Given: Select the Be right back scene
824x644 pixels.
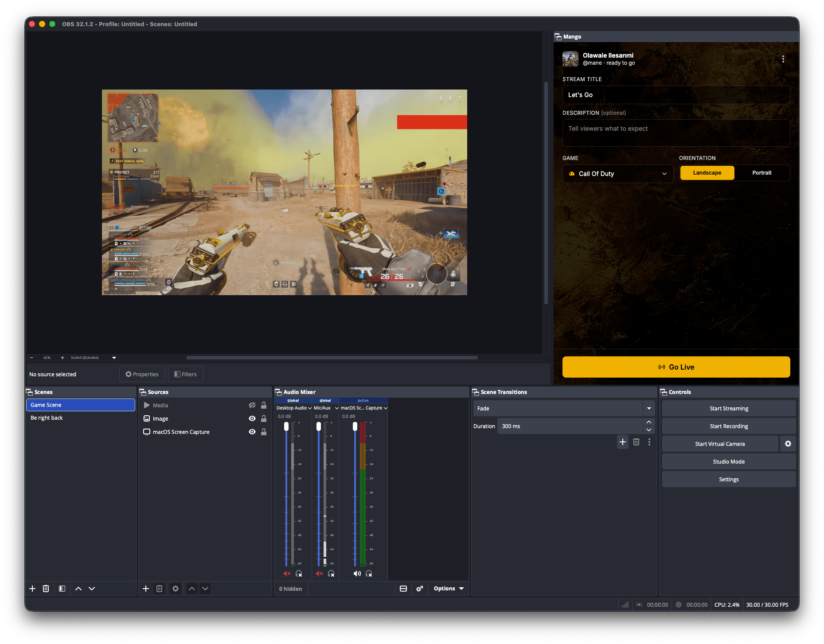Looking at the screenshot, I should click(x=81, y=418).
